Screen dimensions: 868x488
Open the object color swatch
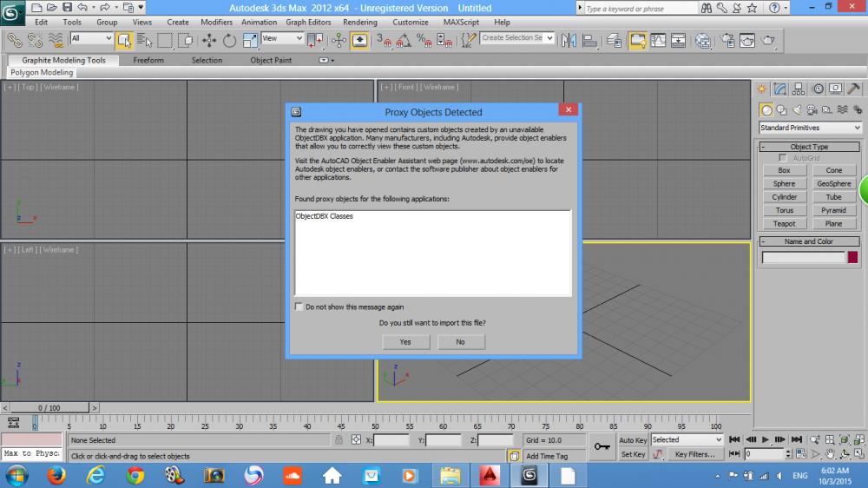pyautogui.click(x=852, y=257)
